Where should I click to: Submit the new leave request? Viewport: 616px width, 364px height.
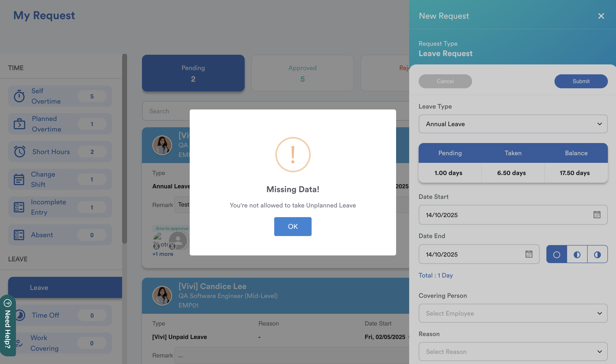tap(581, 81)
